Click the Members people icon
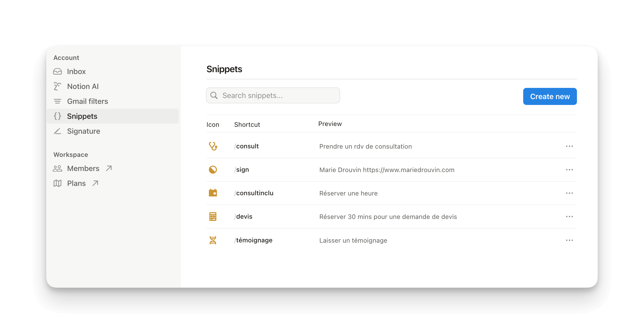 (x=57, y=168)
